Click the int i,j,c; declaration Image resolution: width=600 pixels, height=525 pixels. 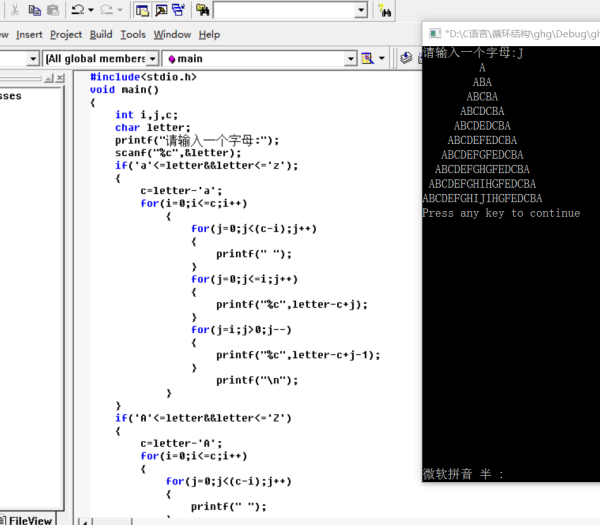[x=146, y=115]
